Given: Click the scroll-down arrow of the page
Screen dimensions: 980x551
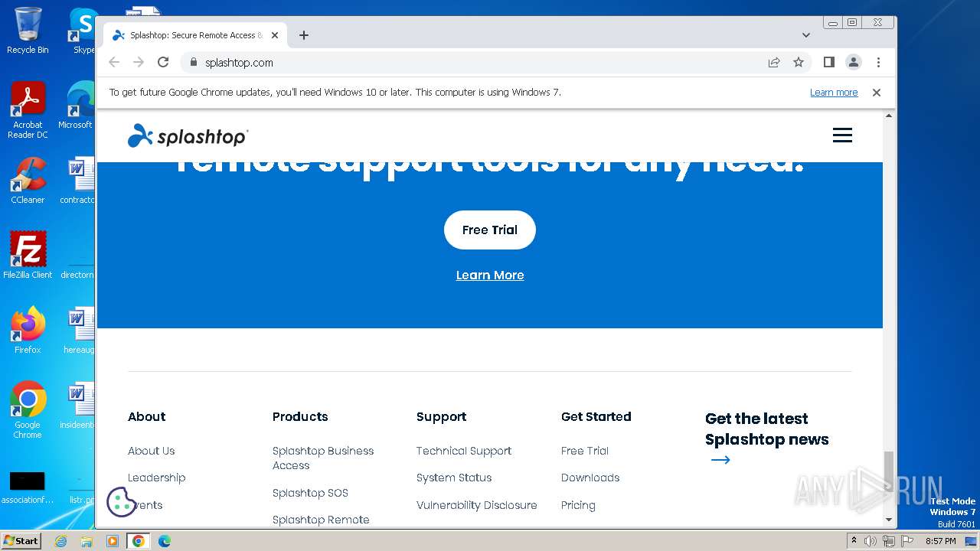Looking at the screenshot, I should pyautogui.click(x=889, y=520).
